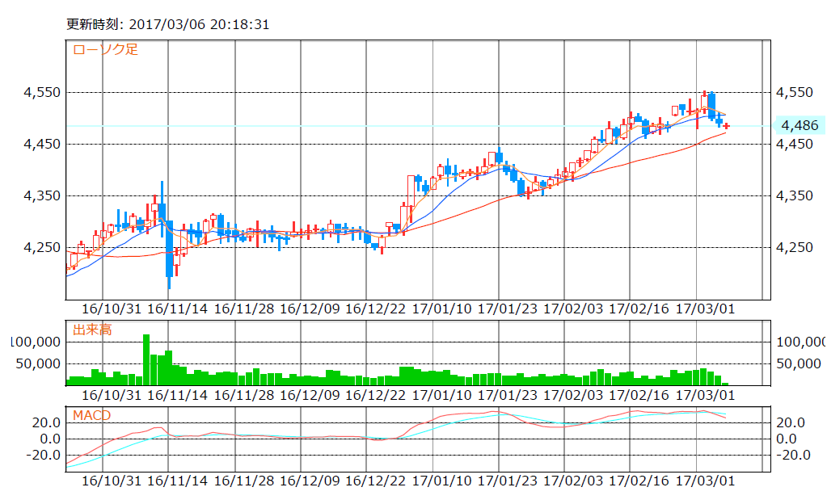Image resolution: width=827 pixels, height=504 pixels.
Task: Click 4,350 on the right price axis
Action: click(x=795, y=195)
